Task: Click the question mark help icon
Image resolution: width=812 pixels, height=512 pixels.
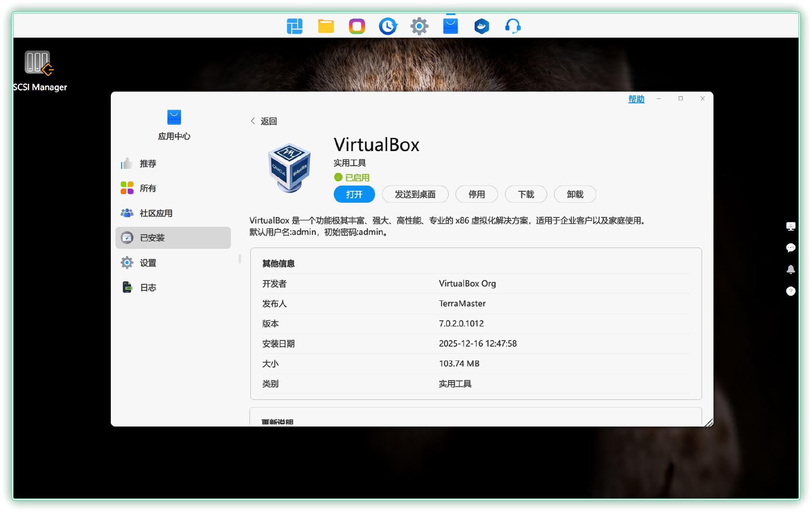Action: click(790, 291)
